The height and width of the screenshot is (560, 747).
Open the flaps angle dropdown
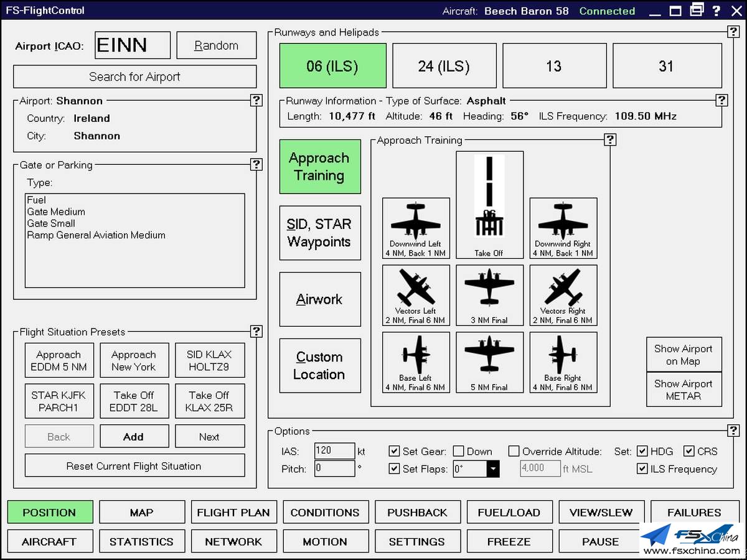point(493,469)
